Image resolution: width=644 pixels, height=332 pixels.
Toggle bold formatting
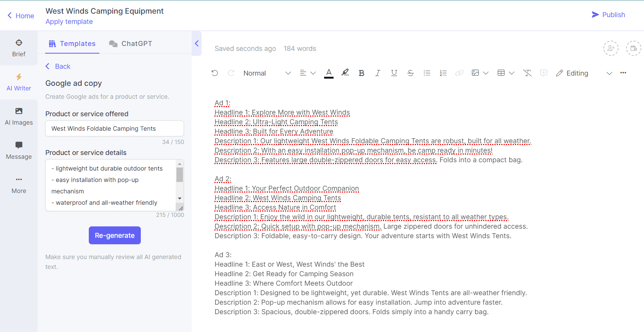coord(361,73)
